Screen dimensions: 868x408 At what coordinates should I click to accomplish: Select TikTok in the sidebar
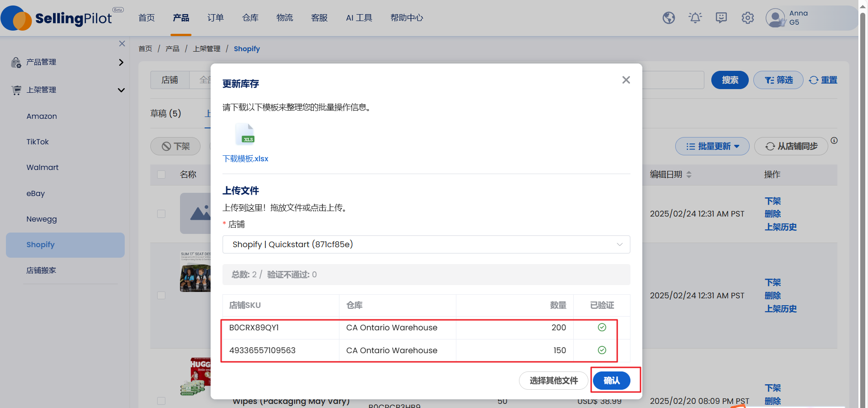pos(37,142)
